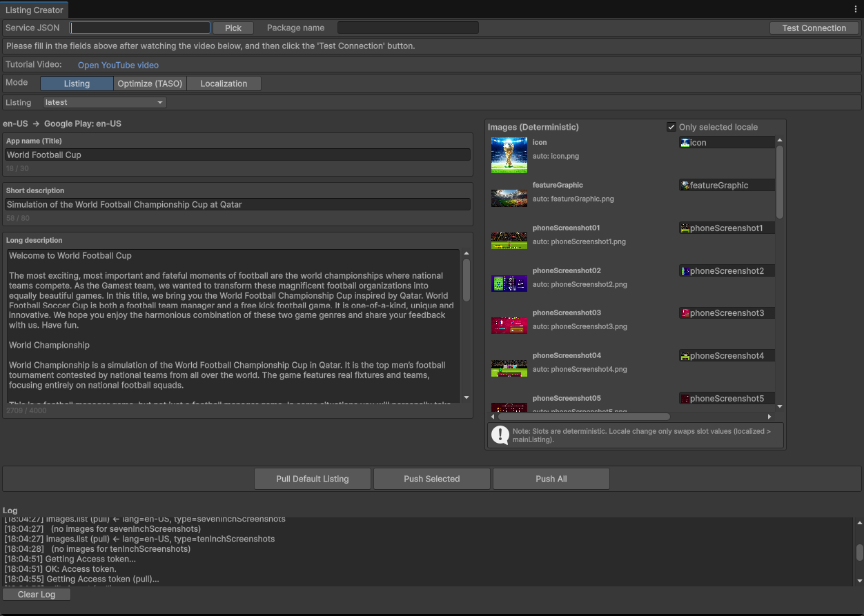This screenshot has height=616, width=864.
Task: Open the Listing dropdown showing latest
Action: [104, 101]
